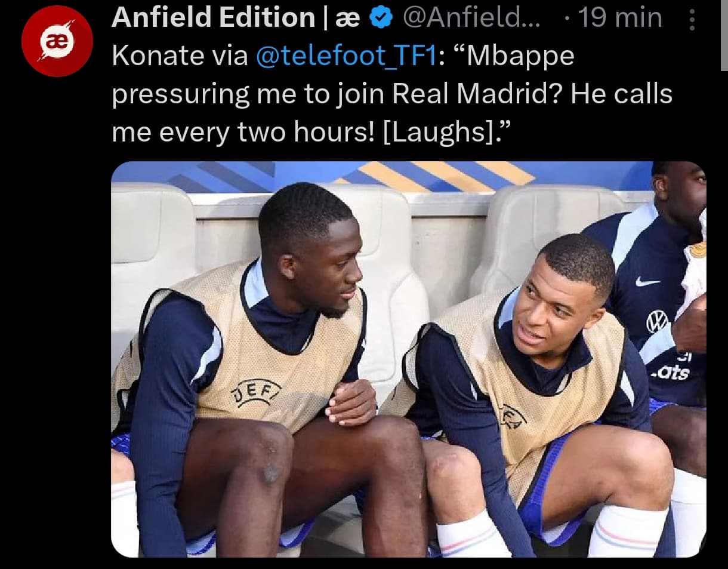Click the clasped hands of the left player

(351, 402)
